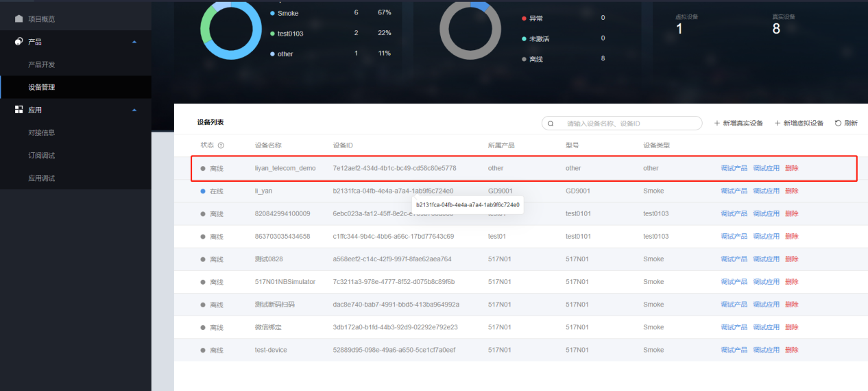Click the 应用 grid icon in sidebar
Viewport: 868px width, 391px height.
click(x=19, y=110)
